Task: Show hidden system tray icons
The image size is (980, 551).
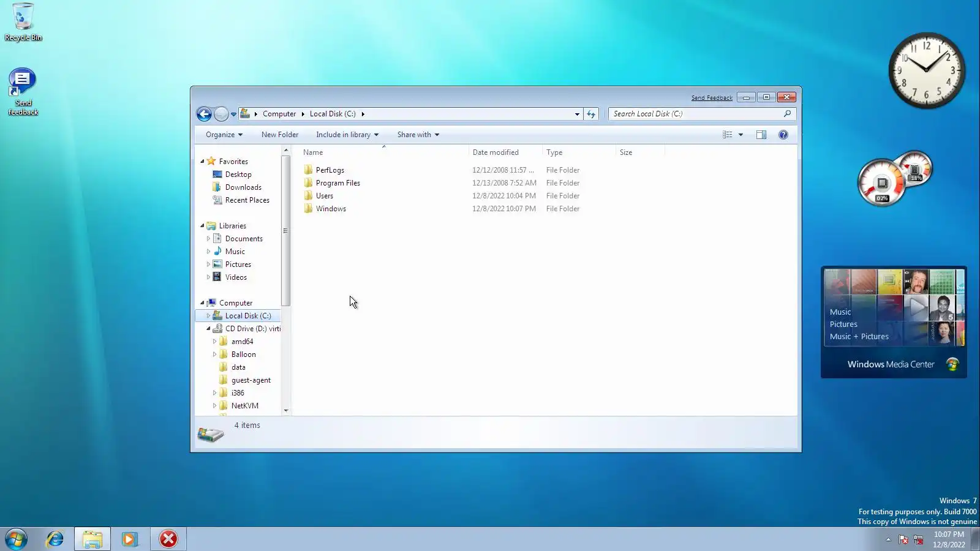Action: coord(888,539)
